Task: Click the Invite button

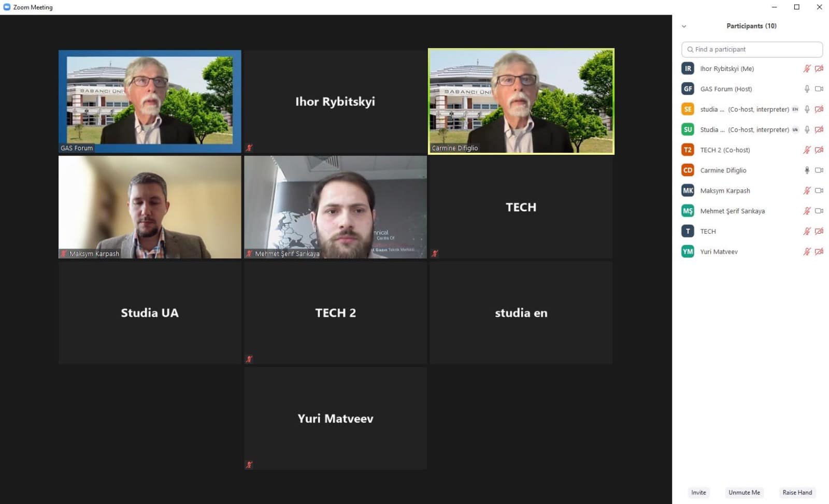Action: pos(698,493)
